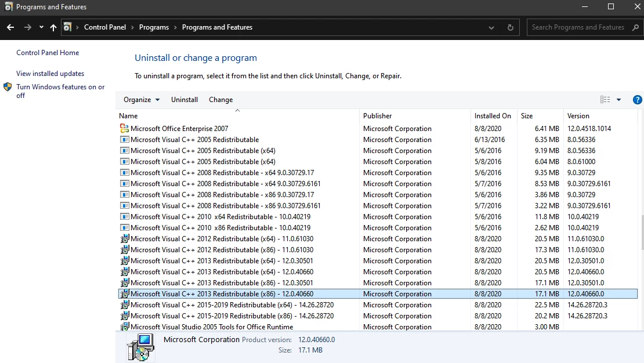Screen dimensions: 644x363
Task: Click the Control Panel icon in address bar
Action: [x=67, y=27]
